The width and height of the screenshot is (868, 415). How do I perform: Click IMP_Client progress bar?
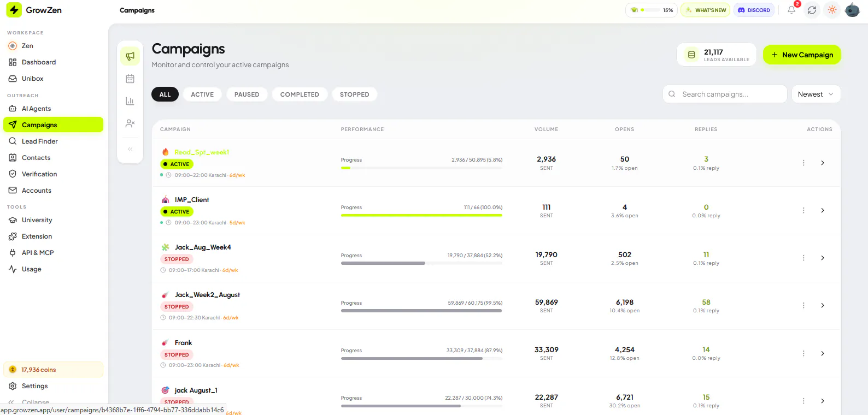tap(421, 215)
